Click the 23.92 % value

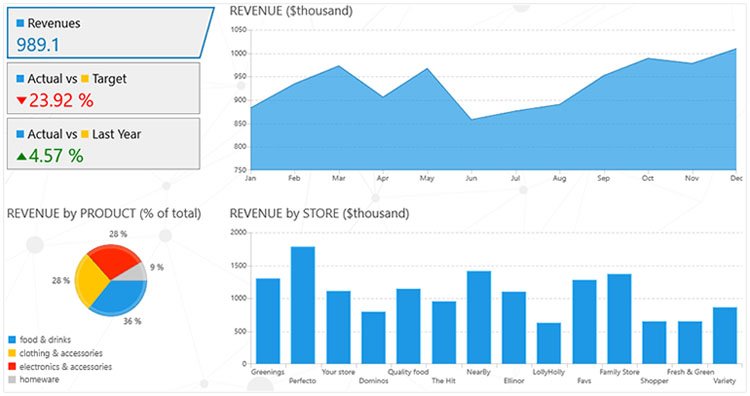click(61, 100)
